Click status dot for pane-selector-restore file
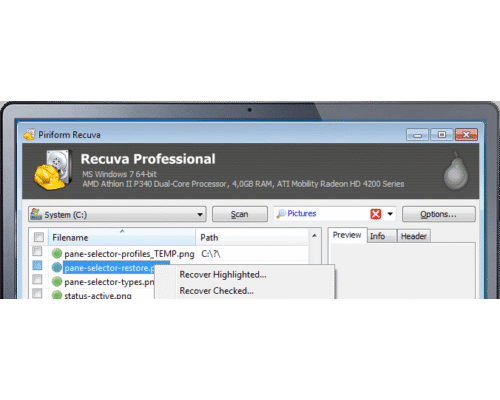Viewport: 500px width, 400px height. pyautogui.click(x=57, y=267)
